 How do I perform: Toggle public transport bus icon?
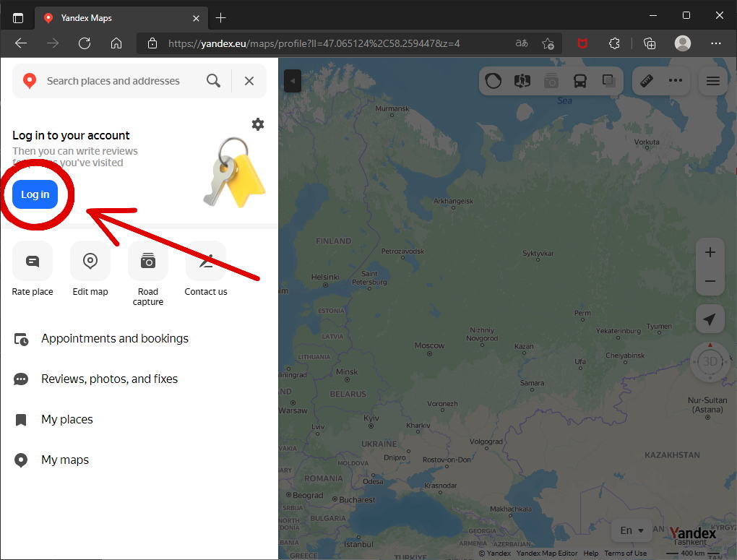click(x=580, y=81)
